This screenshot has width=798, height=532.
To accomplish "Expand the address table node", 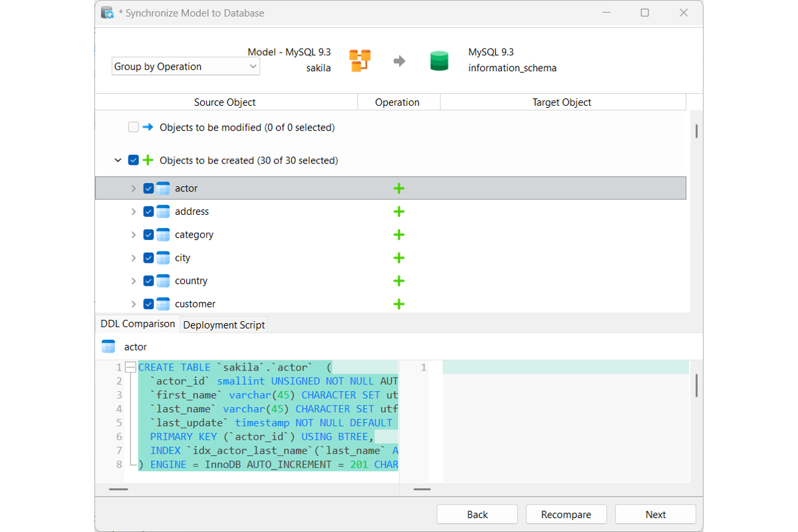I will (x=133, y=211).
